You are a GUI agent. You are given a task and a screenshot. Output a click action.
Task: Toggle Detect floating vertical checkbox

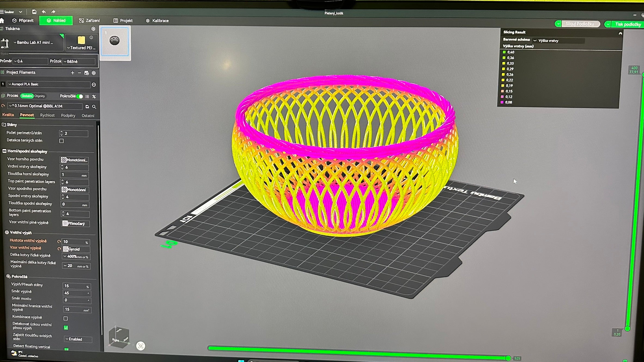[x=66, y=349]
